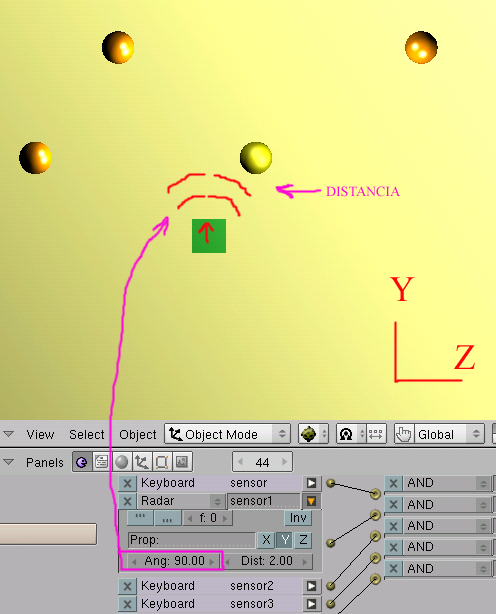This screenshot has width=496, height=614.
Task: Delete Keyboard sensor3 using its X button
Action: coord(127,604)
